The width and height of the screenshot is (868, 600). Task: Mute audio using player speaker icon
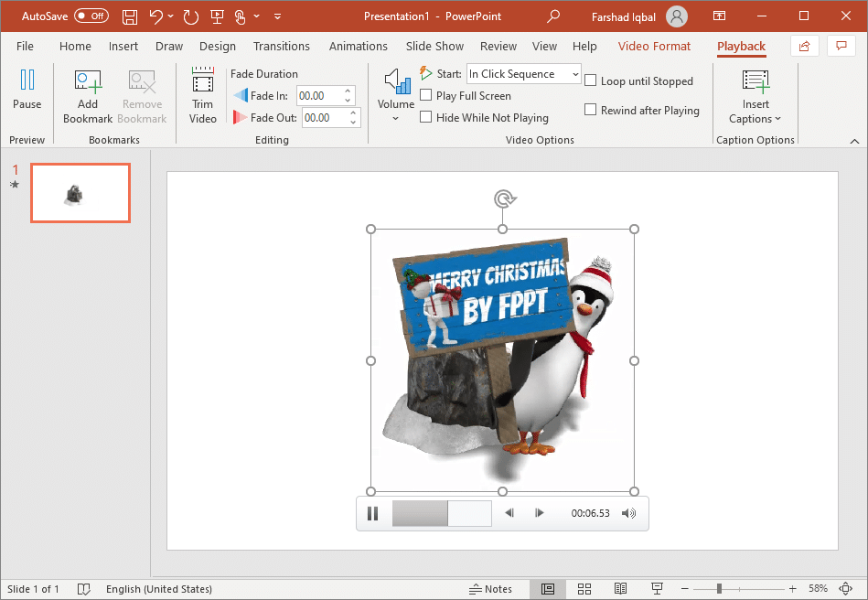coord(628,513)
